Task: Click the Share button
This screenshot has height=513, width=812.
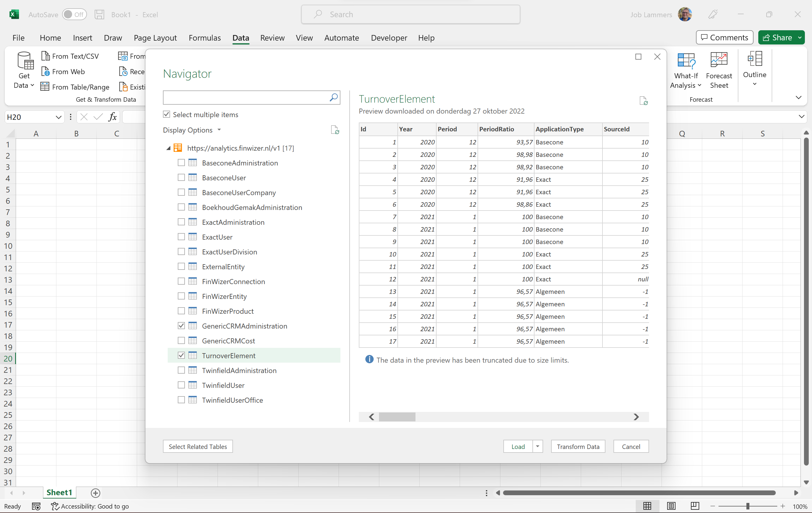Action: tap(777, 37)
